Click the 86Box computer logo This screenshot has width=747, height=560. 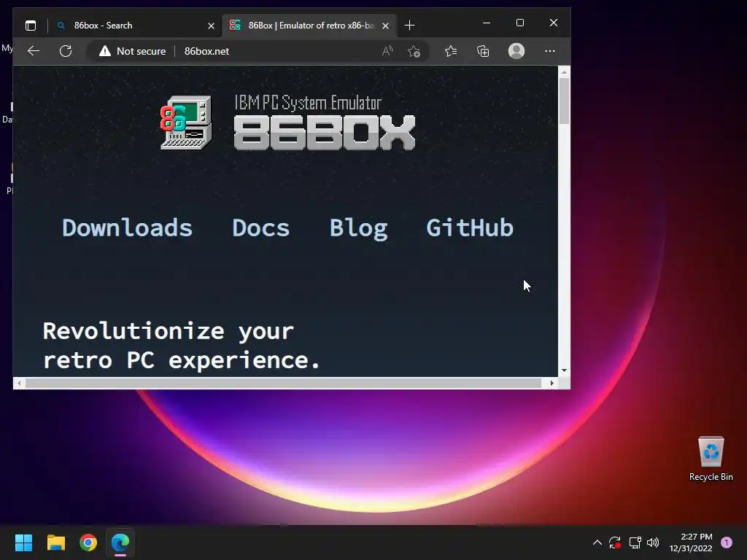pos(186,122)
